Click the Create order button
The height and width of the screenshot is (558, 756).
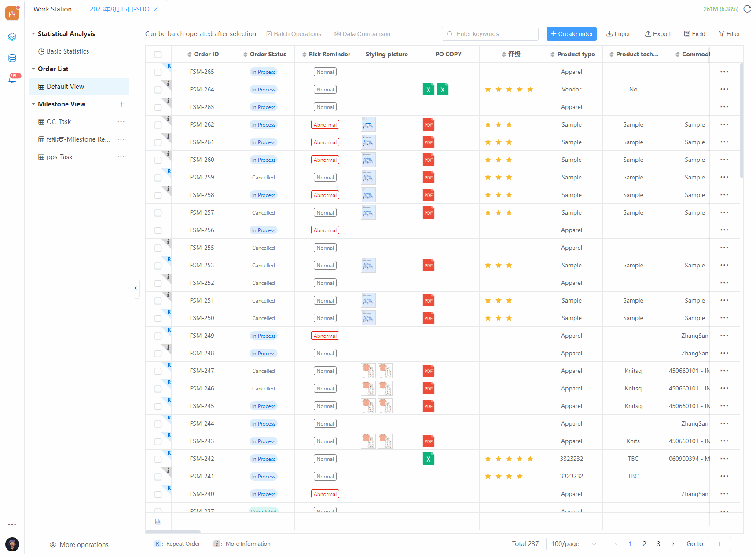pos(571,34)
